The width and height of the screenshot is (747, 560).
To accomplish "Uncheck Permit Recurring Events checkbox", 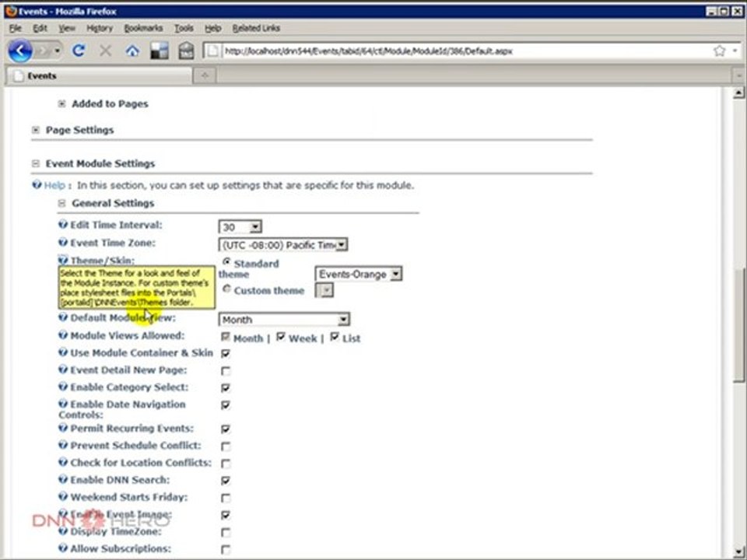I will 226,429.
